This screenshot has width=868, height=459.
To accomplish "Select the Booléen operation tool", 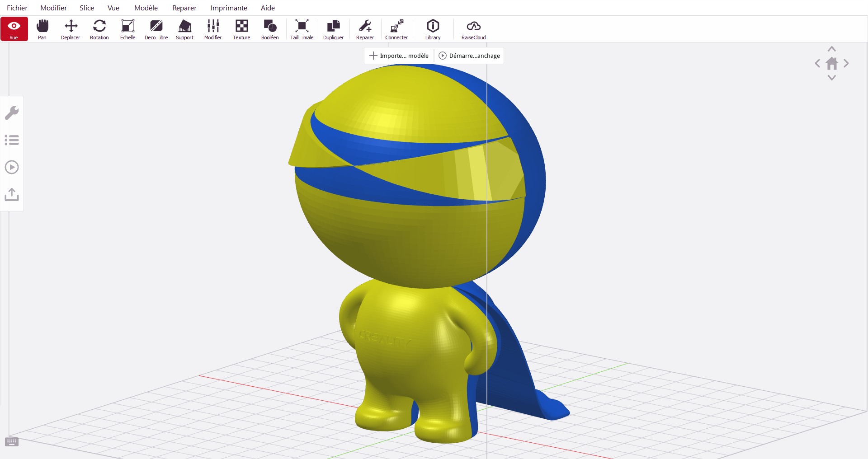I will tap(270, 29).
